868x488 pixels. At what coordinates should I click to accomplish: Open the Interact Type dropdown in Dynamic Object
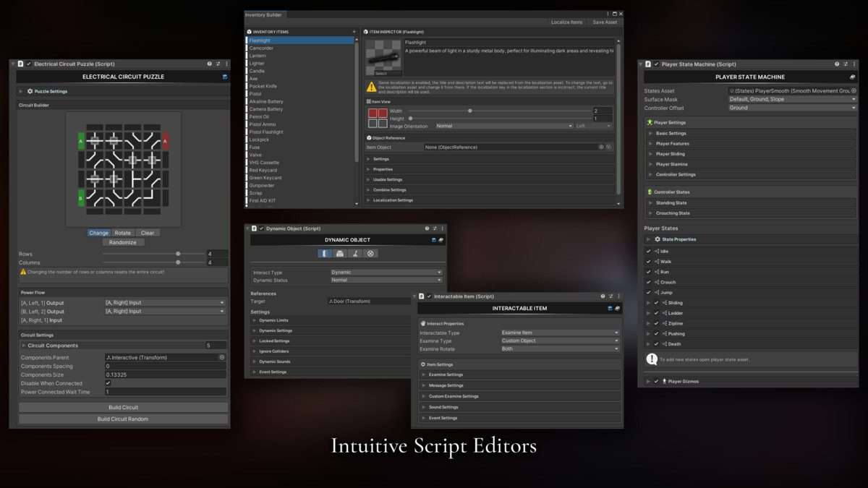click(x=386, y=273)
